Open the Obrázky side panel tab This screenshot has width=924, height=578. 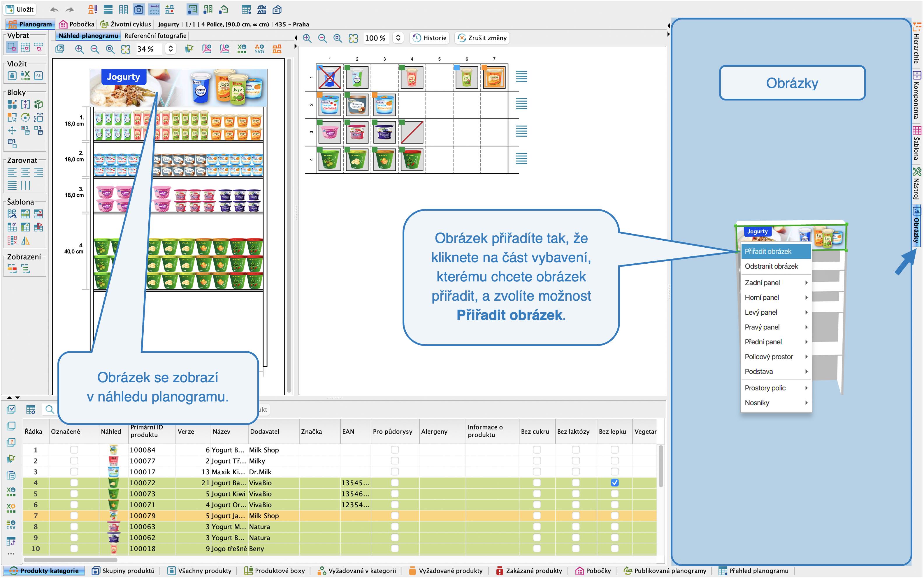[916, 225]
